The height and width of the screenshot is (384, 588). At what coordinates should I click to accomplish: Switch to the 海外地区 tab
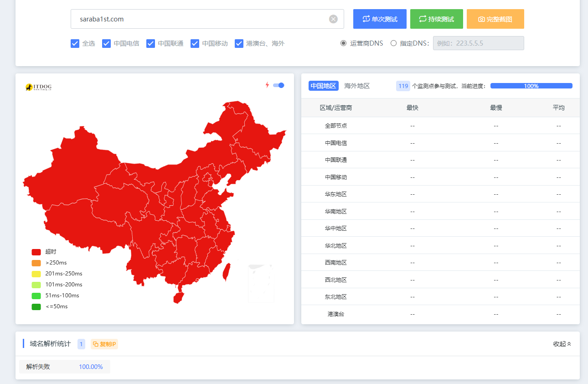point(357,86)
